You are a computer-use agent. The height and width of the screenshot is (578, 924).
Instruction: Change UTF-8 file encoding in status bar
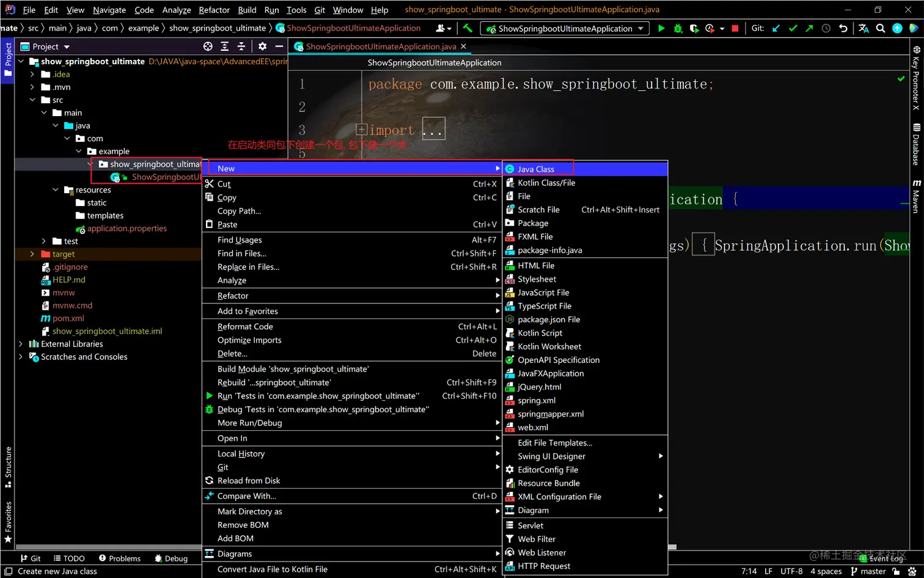click(791, 571)
